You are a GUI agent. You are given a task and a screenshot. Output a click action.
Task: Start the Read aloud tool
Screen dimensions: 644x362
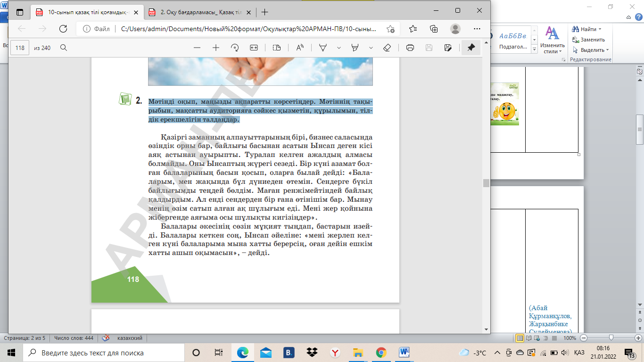tap(300, 48)
